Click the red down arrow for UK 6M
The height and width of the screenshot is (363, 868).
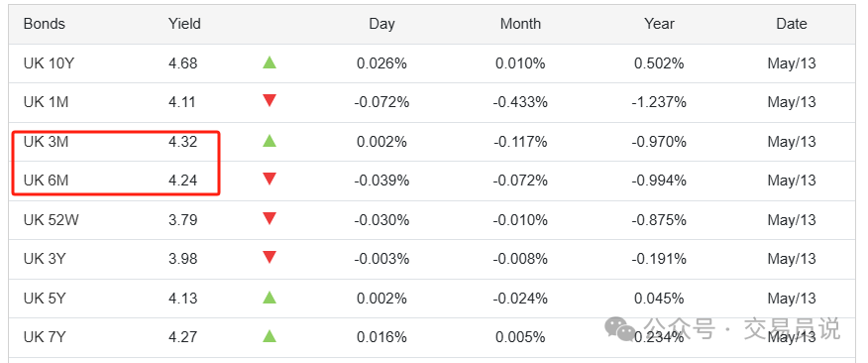(270, 179)
